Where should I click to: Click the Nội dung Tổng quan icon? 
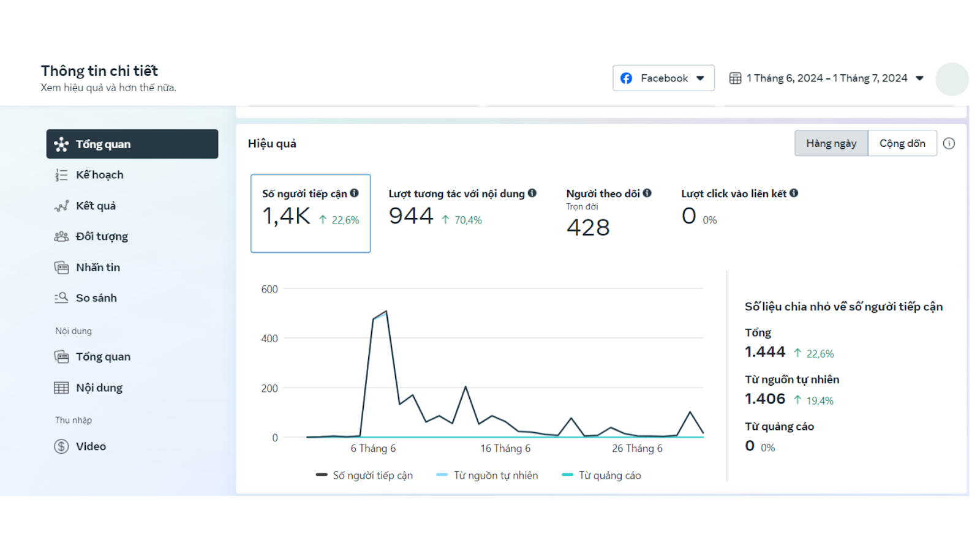61,357
